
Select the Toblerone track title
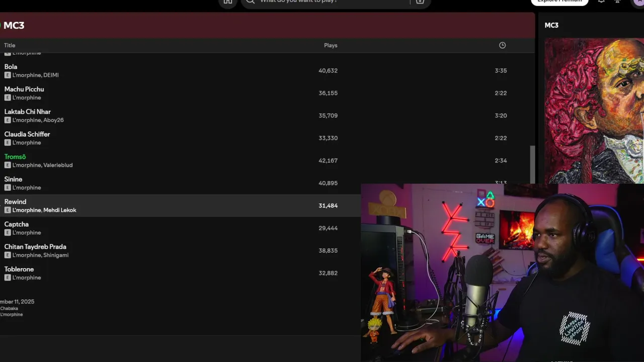(x=19, y=269)
